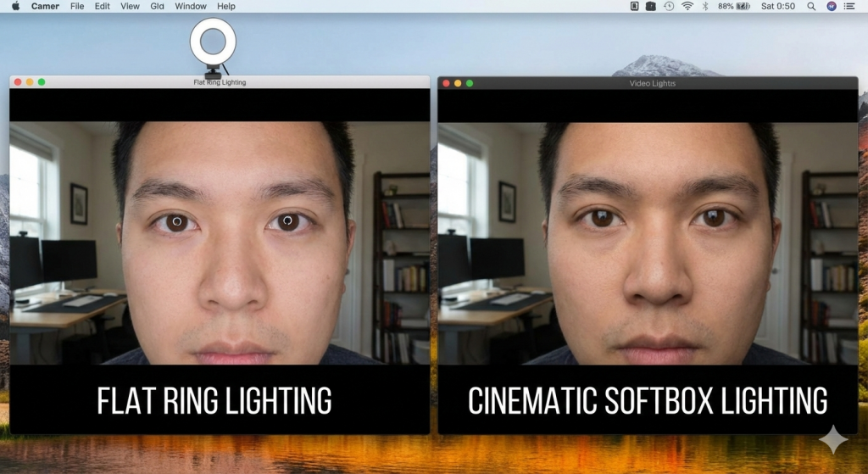Click the Time Machine status icon

[669, 6]
